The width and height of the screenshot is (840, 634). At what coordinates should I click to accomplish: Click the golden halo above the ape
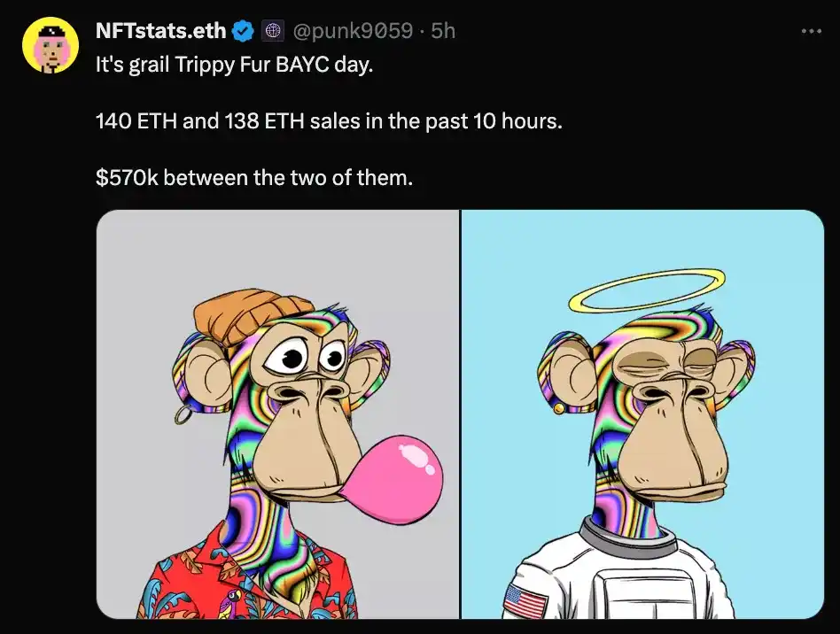(x=646, y=291)
